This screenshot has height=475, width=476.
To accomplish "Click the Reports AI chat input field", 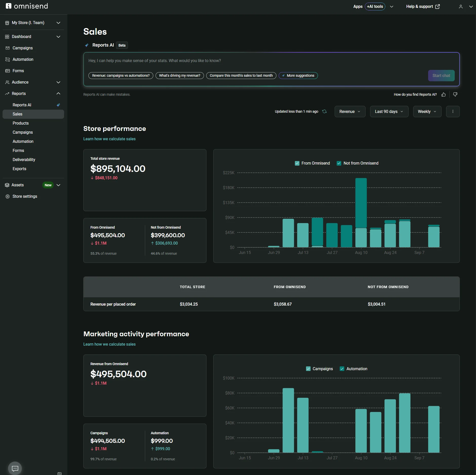I will [x=271, y=61].
